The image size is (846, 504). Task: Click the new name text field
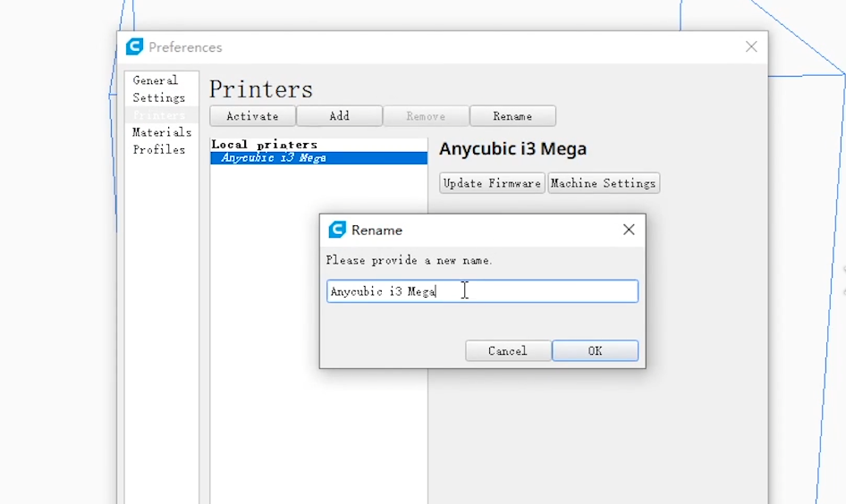coord(482,291)
